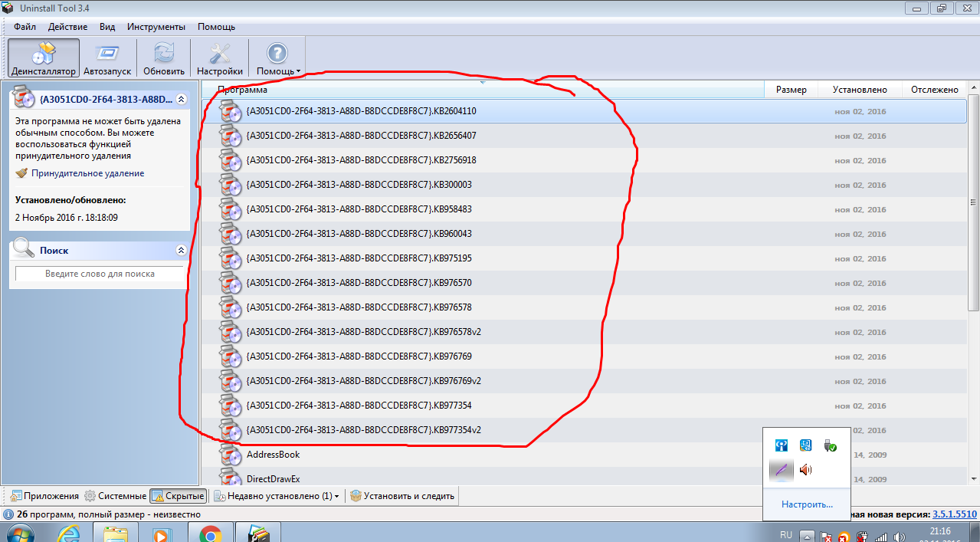Select icon of the KB2756918 entry
Viewport: 980px width, 542px height.
(x=231, y=160)
